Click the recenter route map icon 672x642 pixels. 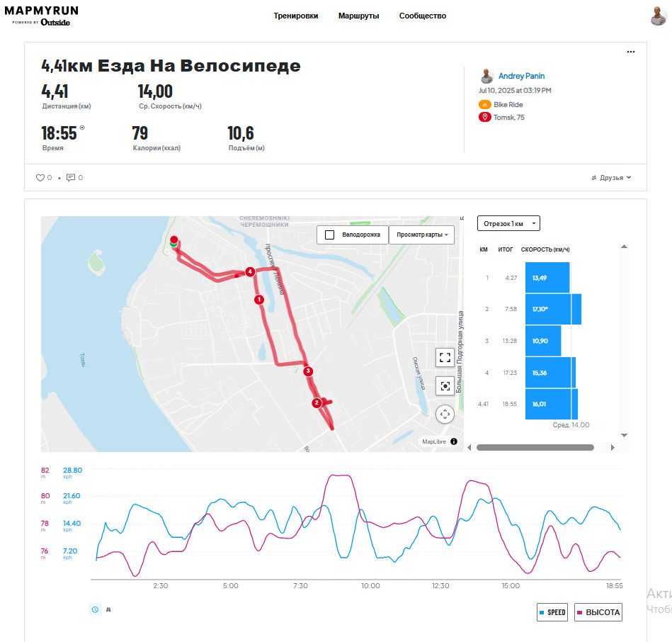click(445, 386)
